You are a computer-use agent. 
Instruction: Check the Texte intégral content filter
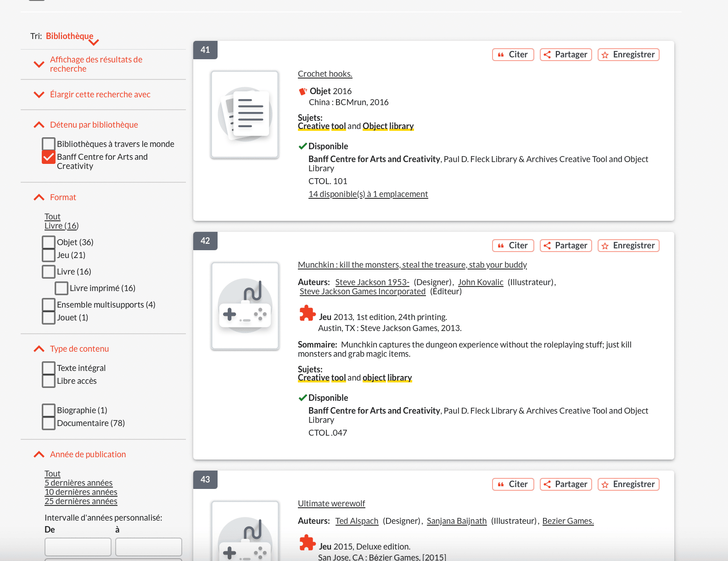[49, 368]
